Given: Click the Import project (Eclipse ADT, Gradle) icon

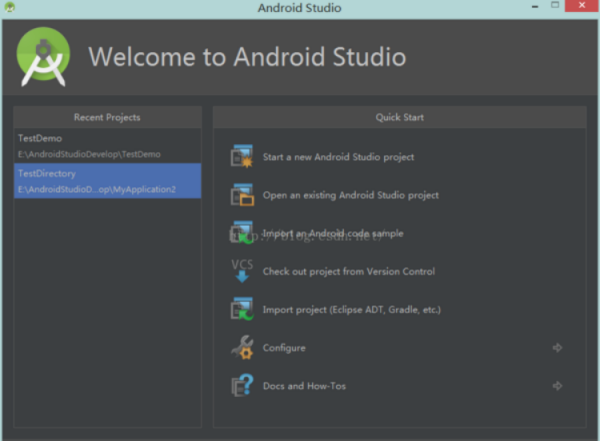Looking at the screenshot, I should pyautogui.click(x=242, y=309).
